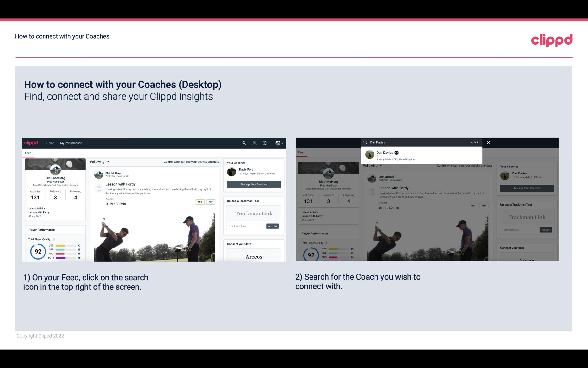Screen dimensions: 588x368
Task: Click the close X icon on search overlay
Action: [x=489, y=142]
